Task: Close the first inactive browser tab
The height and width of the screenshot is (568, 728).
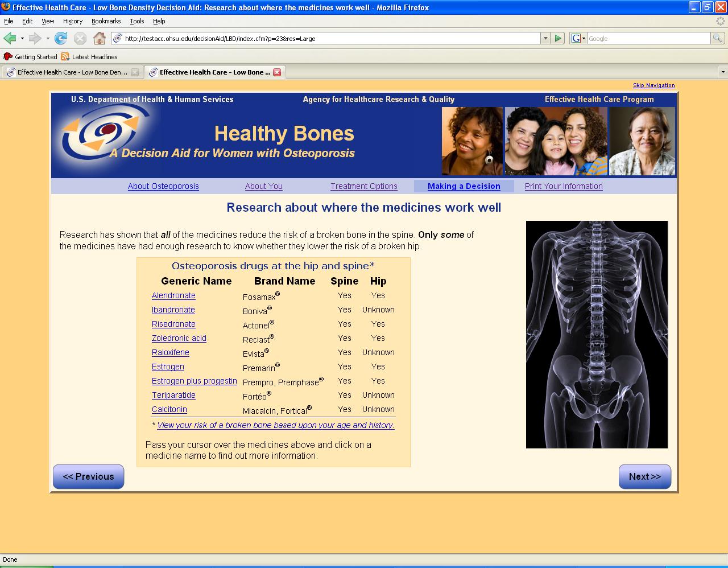Action: [135, 72]
